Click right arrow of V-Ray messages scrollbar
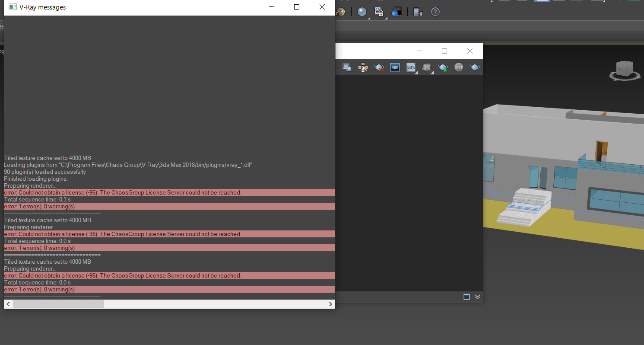This screenshot has width=644, height=345. 331,304
